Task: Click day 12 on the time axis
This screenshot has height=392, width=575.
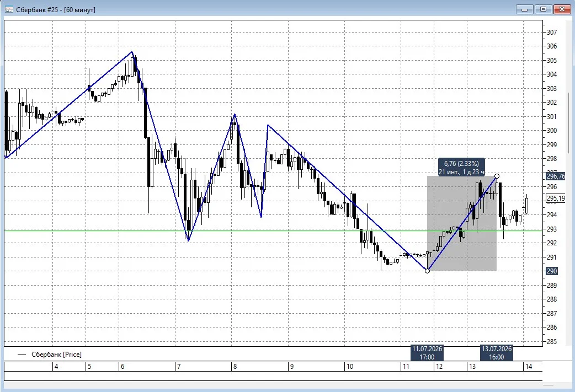Action: (x=439, y=366)
